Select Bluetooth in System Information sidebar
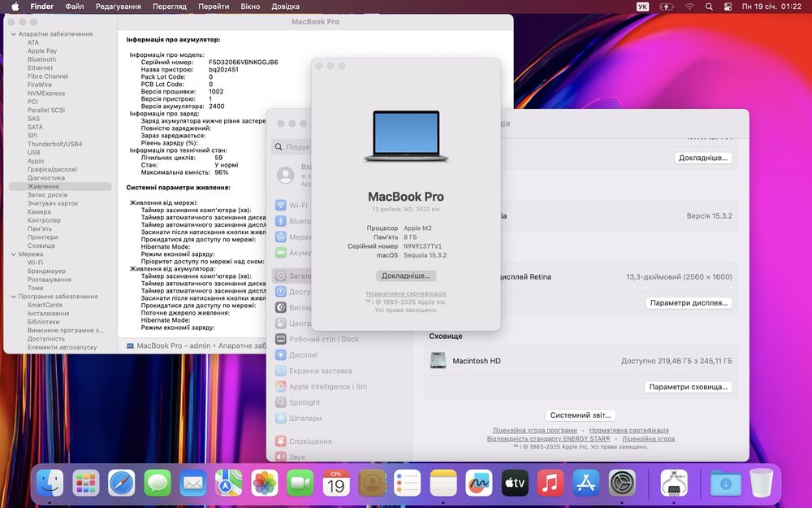Screen dimensions: 812x508 (x=41, y=59)
